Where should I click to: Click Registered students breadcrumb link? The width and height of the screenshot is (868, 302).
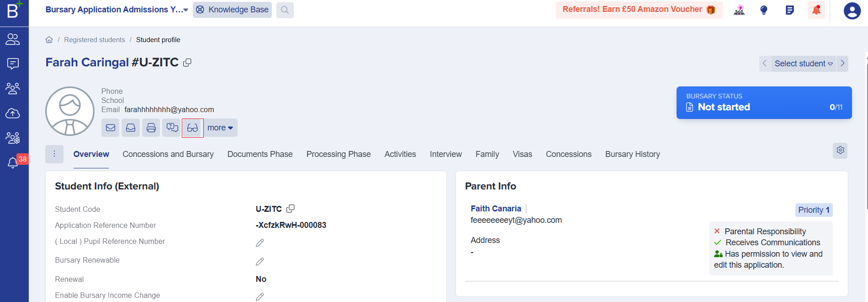pos(95,40)
